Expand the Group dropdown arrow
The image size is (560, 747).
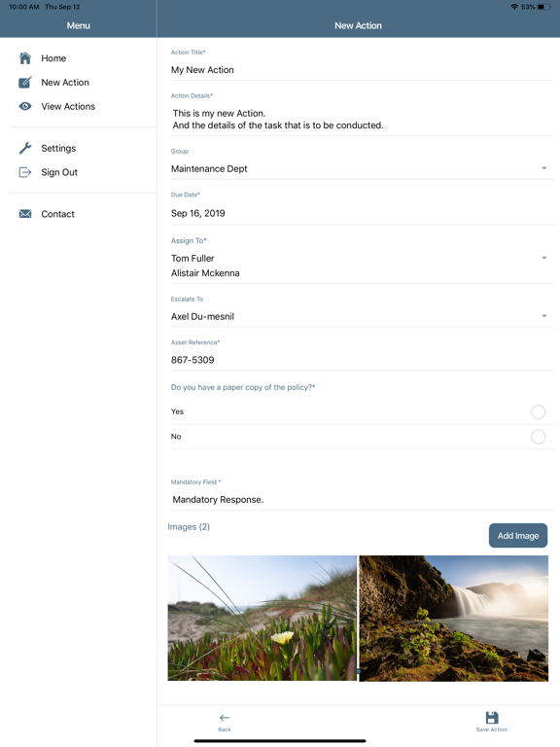click(x=544, y=168)
